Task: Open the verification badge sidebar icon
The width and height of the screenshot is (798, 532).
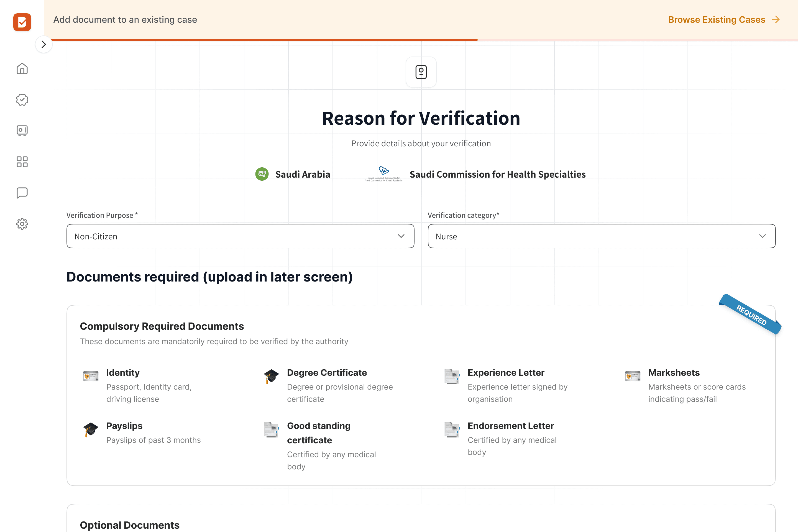Action: click(22, 100)
